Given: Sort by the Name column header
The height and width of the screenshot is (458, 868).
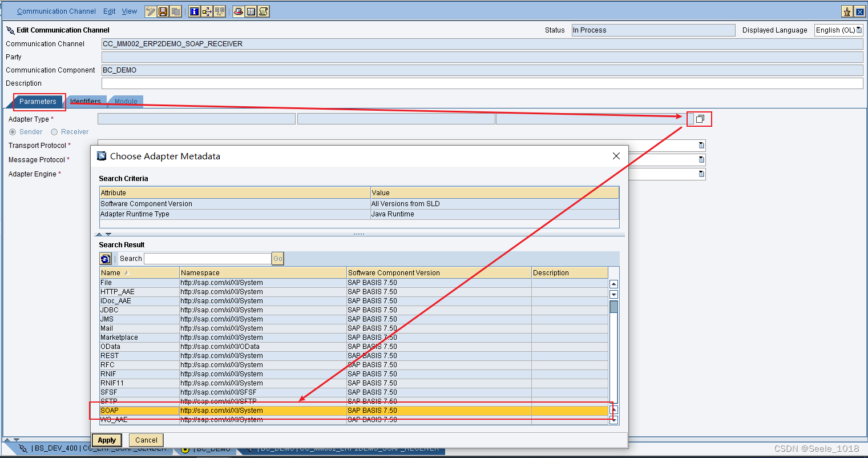Looking at the screenshot, I should pos(139,273).
